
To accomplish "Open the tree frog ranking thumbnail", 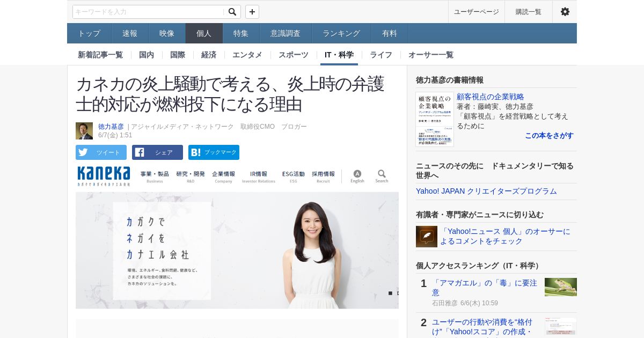I will click(561, 287).
